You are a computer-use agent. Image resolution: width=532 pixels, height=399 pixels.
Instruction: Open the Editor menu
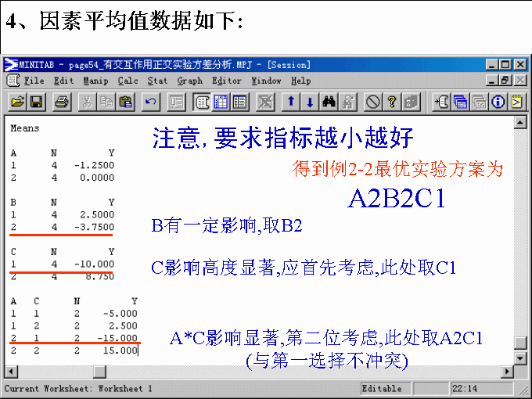coord(227,81)
